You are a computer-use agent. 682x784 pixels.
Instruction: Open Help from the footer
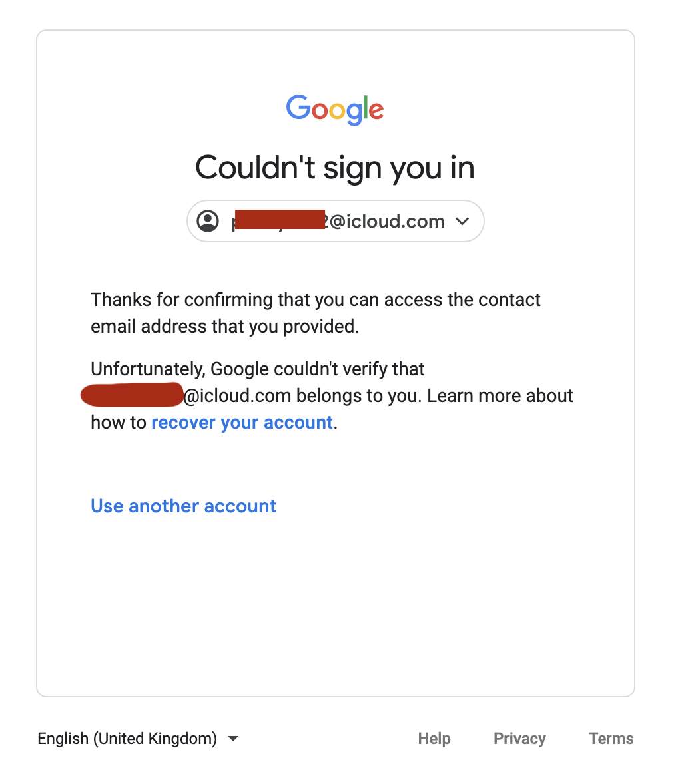tap(434, 739)
